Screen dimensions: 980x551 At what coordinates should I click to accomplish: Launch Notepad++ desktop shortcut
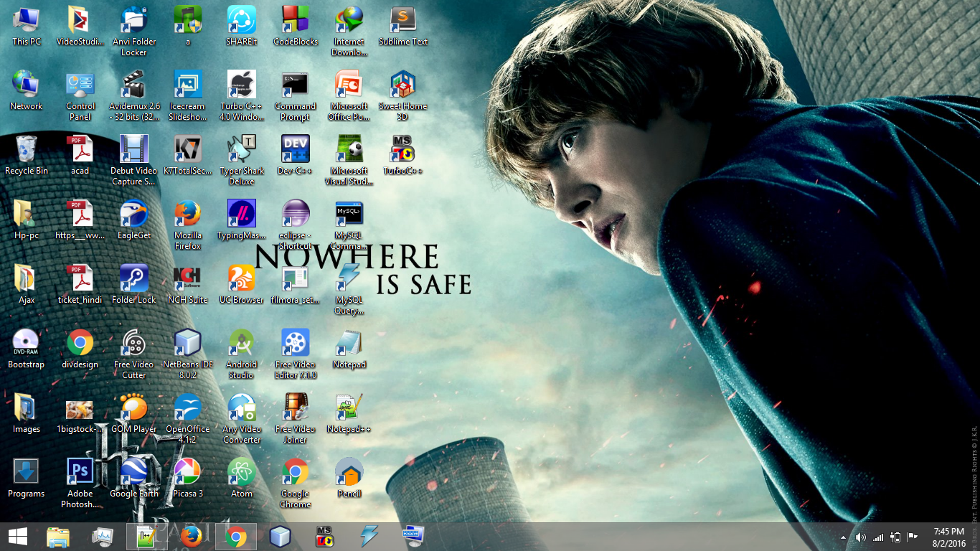tap(349, 414)
